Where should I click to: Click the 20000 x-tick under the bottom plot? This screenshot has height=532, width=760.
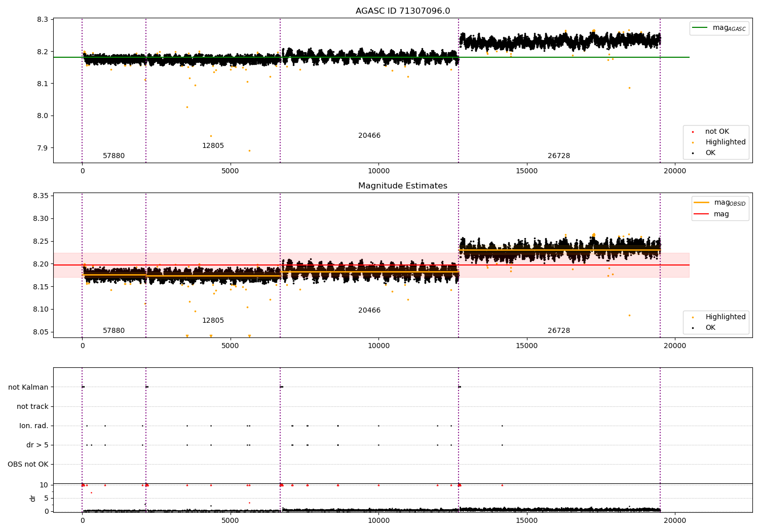[x=675, y=520]
